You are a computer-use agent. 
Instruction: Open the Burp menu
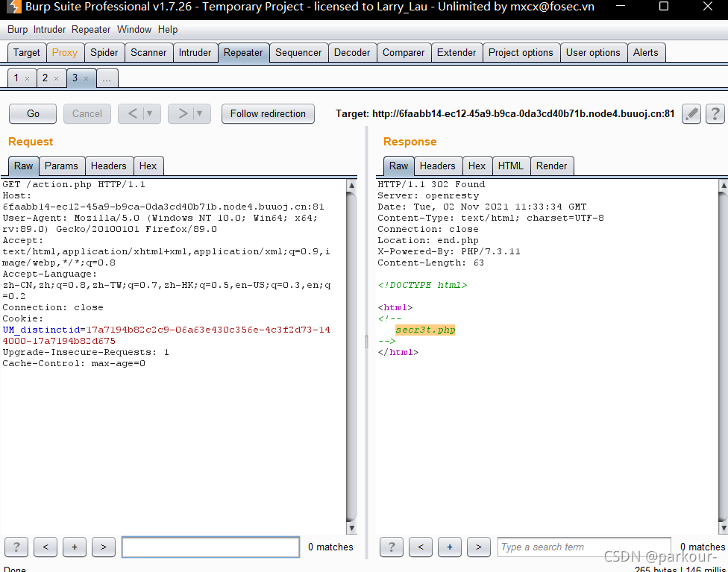(18, 30)
